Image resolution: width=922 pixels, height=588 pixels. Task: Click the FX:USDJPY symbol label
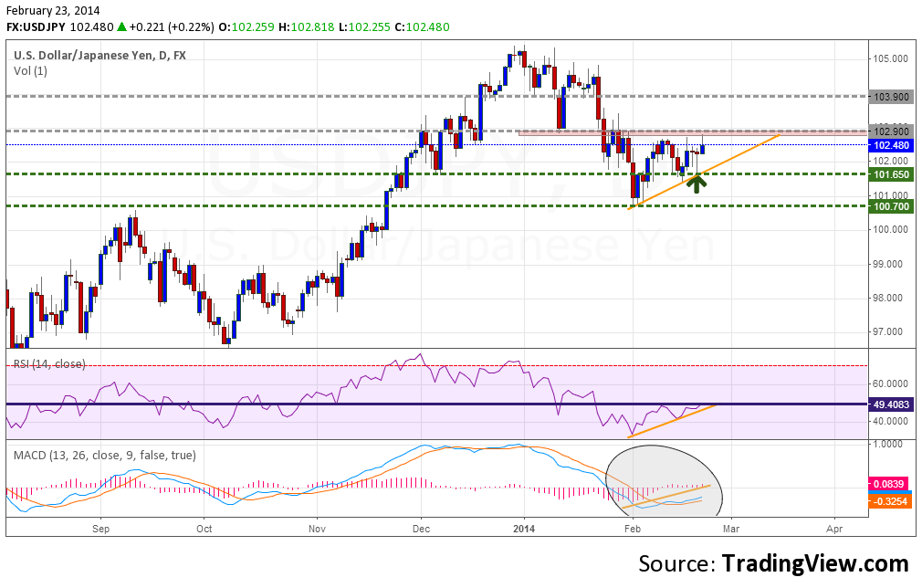click(x=37, y=27)
